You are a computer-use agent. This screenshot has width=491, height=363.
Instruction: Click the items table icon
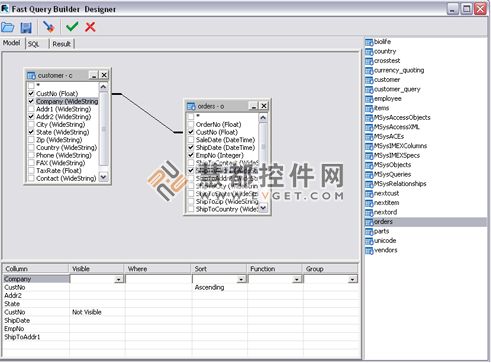[369, 108]
